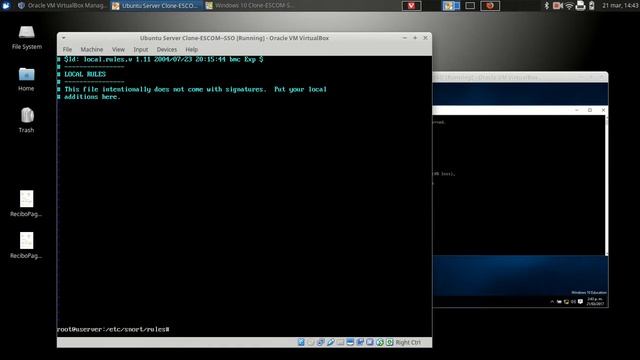Click the Windows 10 VM window title bar
640x360 pixels.
(520, 77)
